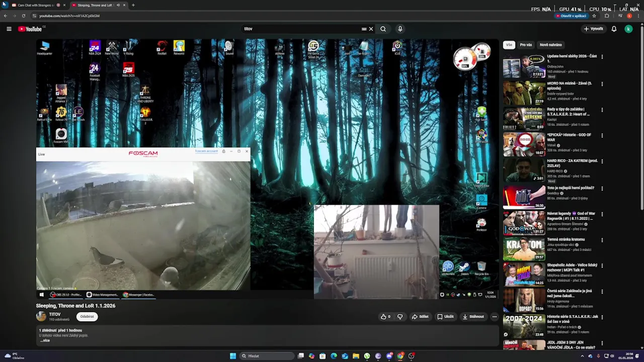Close the Cam Chat with Strangers tab
This screenshot has width=644, height=362.
(x=64, y=5)
